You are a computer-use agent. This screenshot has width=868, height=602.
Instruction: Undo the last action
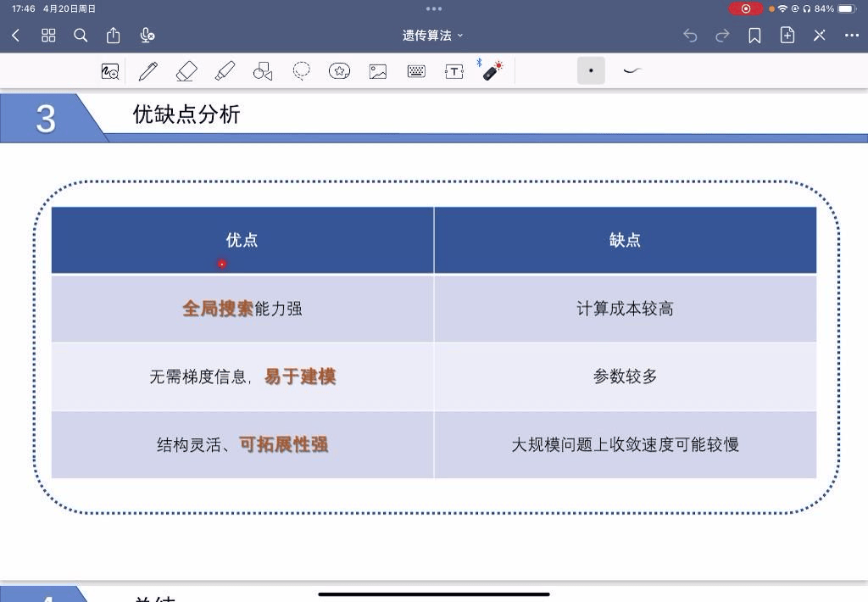[x=690, y=36]
